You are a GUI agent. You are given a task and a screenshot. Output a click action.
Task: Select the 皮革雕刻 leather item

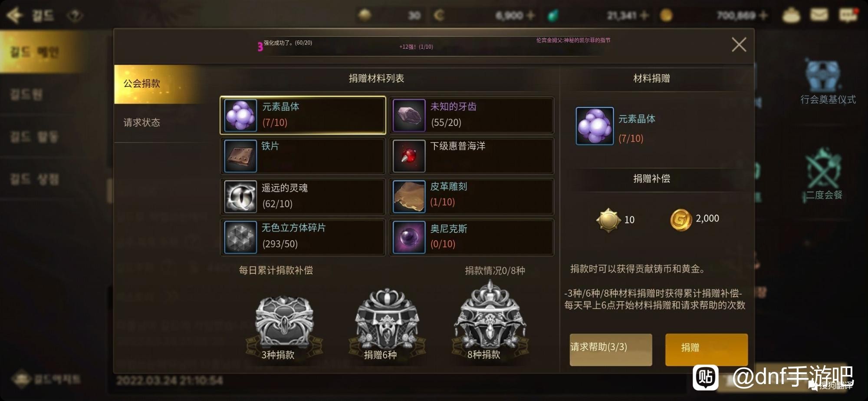471,196
